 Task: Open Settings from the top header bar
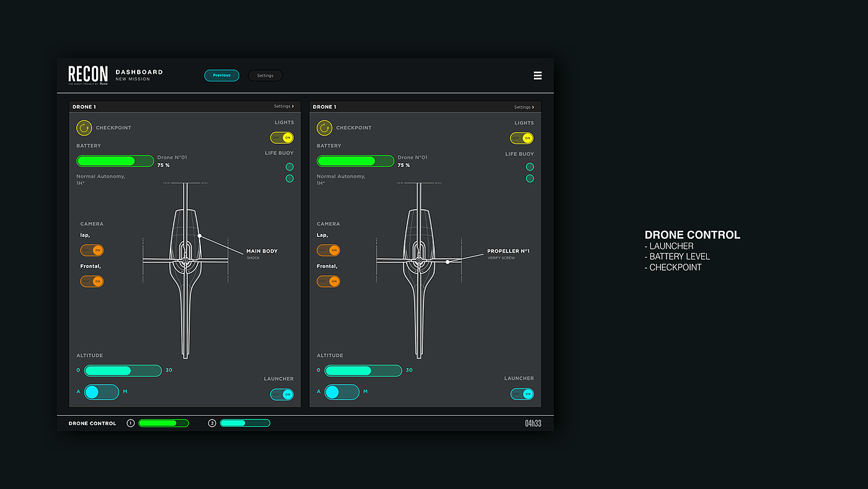click(x=265, y=76)
